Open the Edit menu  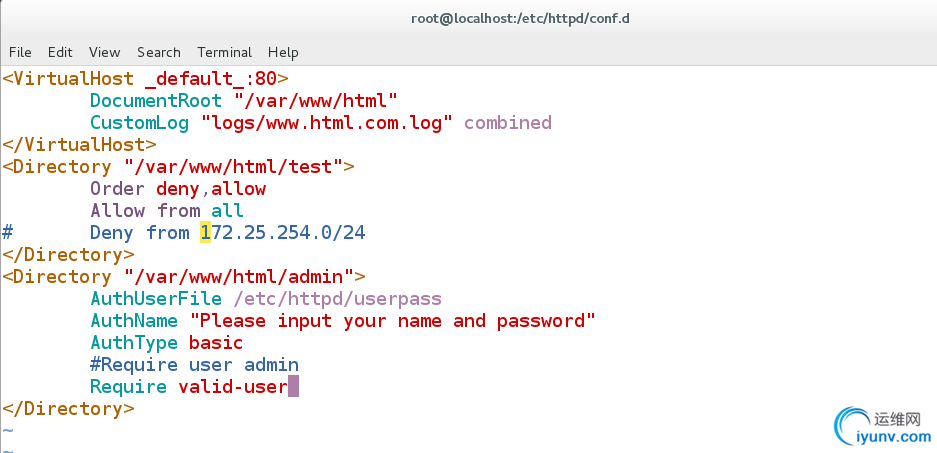(60, 53)
